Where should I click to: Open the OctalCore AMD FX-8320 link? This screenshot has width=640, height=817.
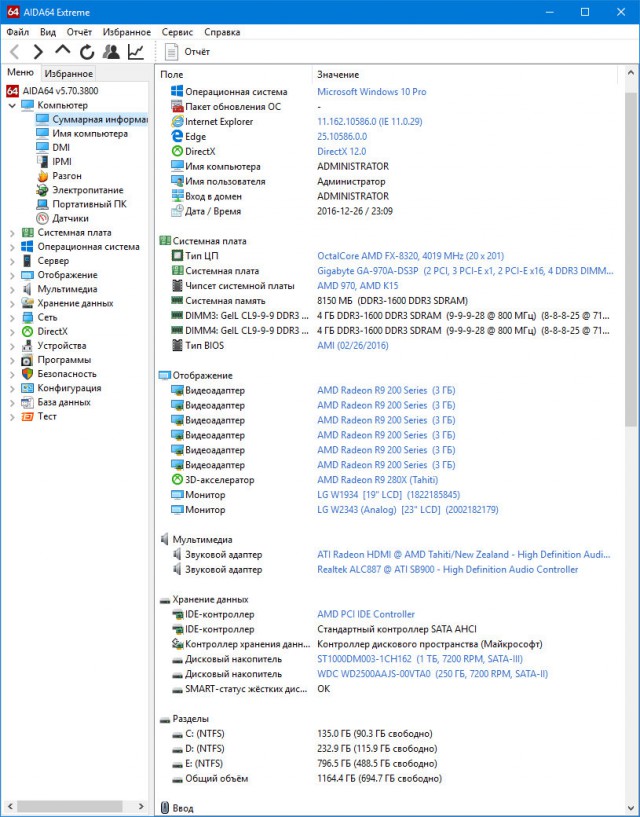pos(411,256)
